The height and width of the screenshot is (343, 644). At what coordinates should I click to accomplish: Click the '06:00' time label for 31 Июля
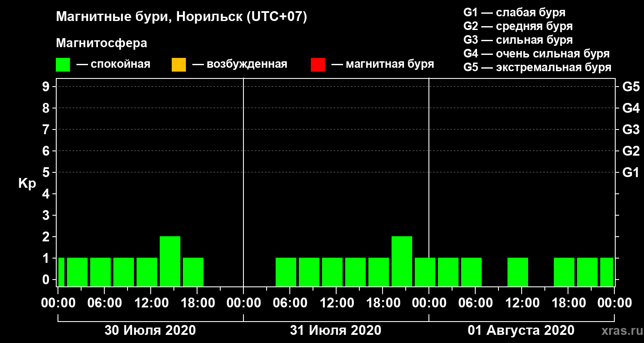pos(290,303)
